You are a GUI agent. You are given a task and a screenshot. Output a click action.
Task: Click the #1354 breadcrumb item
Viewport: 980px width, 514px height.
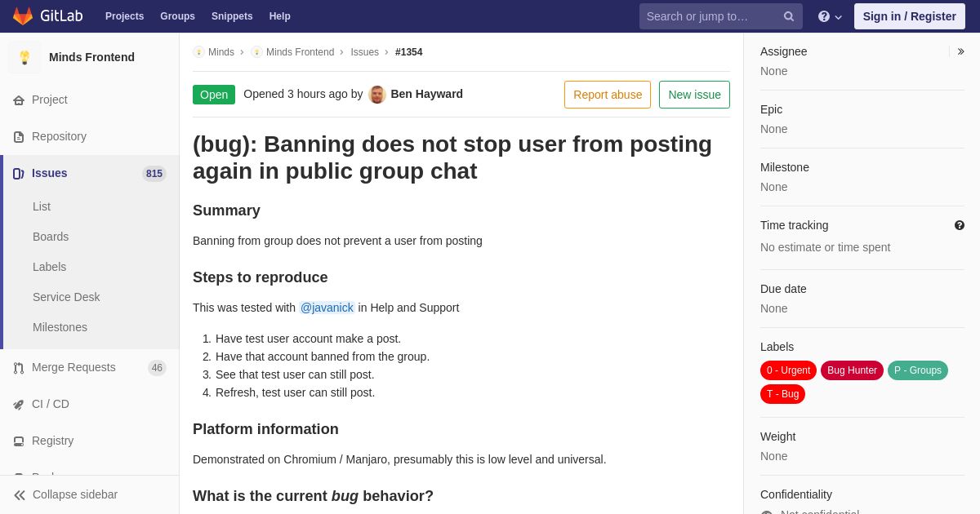(409, 52)
